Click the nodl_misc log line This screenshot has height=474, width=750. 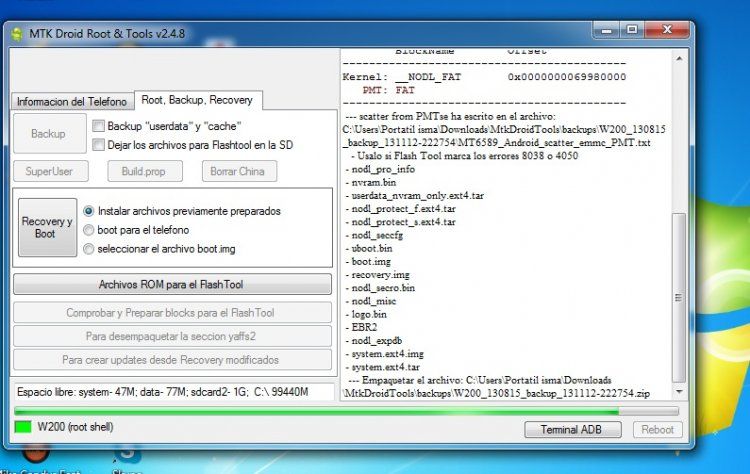pos(371,301)
